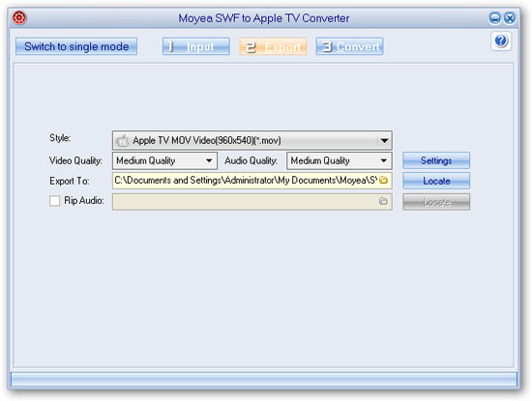Screen dimensions: 532x401
Task: Minimize the converter window
Action: tap(494, 18)
